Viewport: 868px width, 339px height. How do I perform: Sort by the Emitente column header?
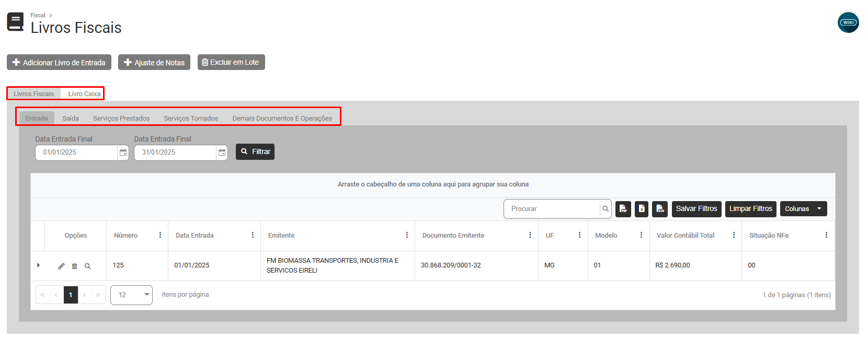coord(281,236)
